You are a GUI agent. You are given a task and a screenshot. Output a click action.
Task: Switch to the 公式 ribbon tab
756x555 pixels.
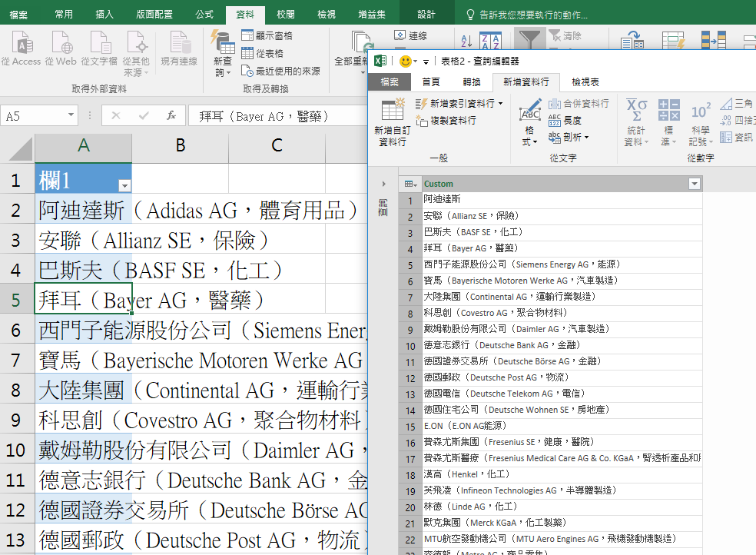pyautogui.click(x=204, y=15)
